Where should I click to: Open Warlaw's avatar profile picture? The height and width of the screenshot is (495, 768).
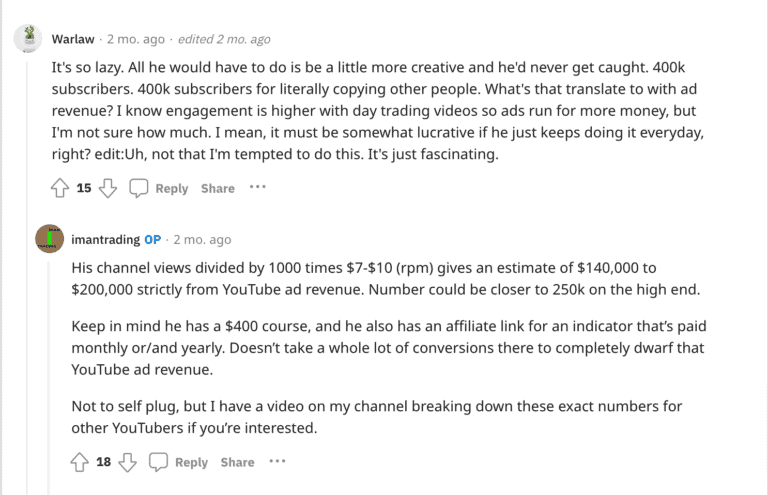tap(28, 39)
